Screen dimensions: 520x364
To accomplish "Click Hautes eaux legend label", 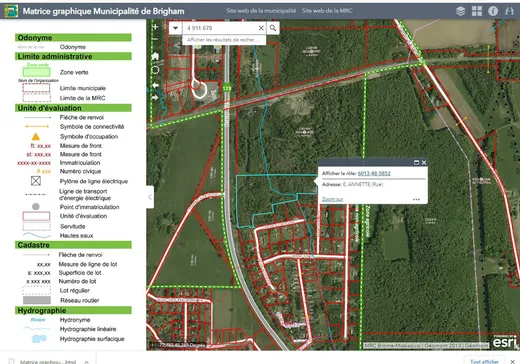I will [76, 235].
